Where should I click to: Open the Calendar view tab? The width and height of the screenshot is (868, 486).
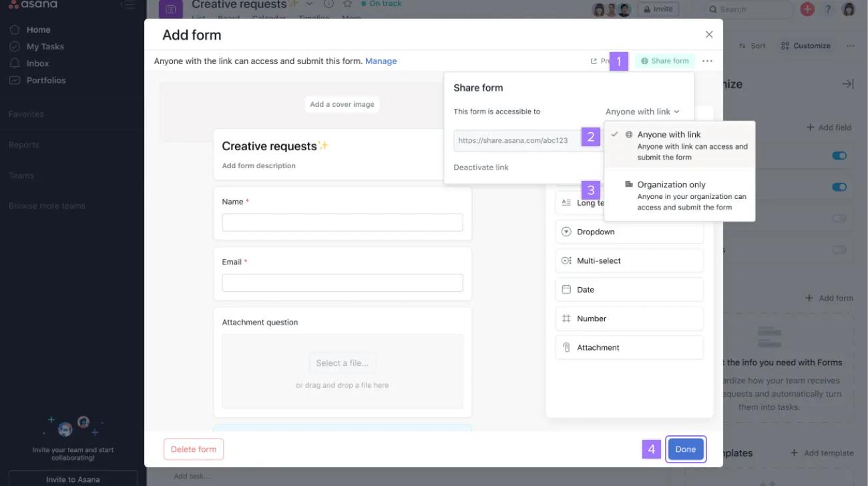268,18
